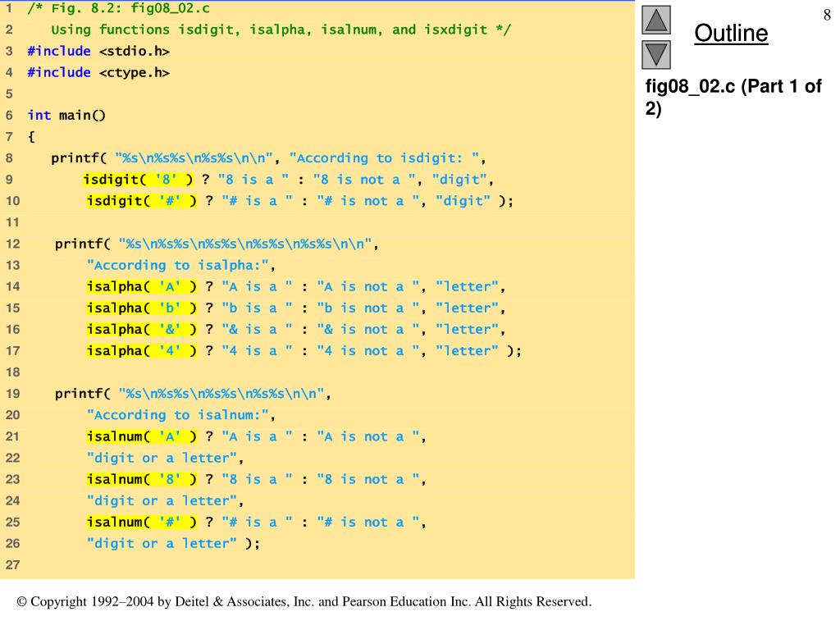840x630 pixels.
Task: Click highlighted isdigit( '8' ) call
Action: pos(138,180)
